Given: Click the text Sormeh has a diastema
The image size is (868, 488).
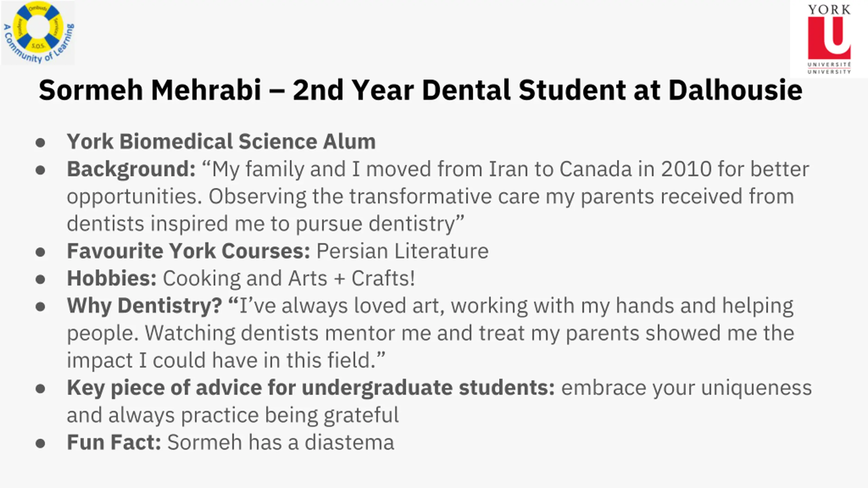Looking at the screenshot, I should 281,443.
